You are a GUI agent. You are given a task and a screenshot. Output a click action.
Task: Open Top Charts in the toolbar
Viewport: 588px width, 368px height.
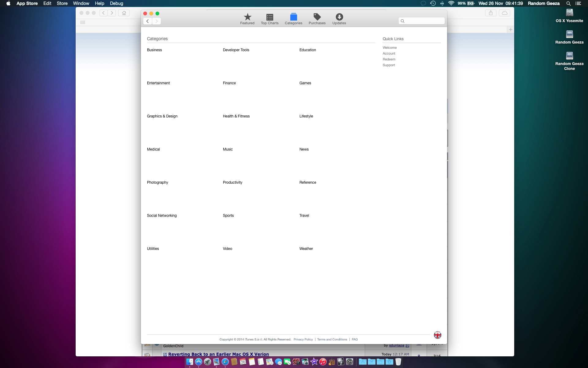click(x=269, y=19)
